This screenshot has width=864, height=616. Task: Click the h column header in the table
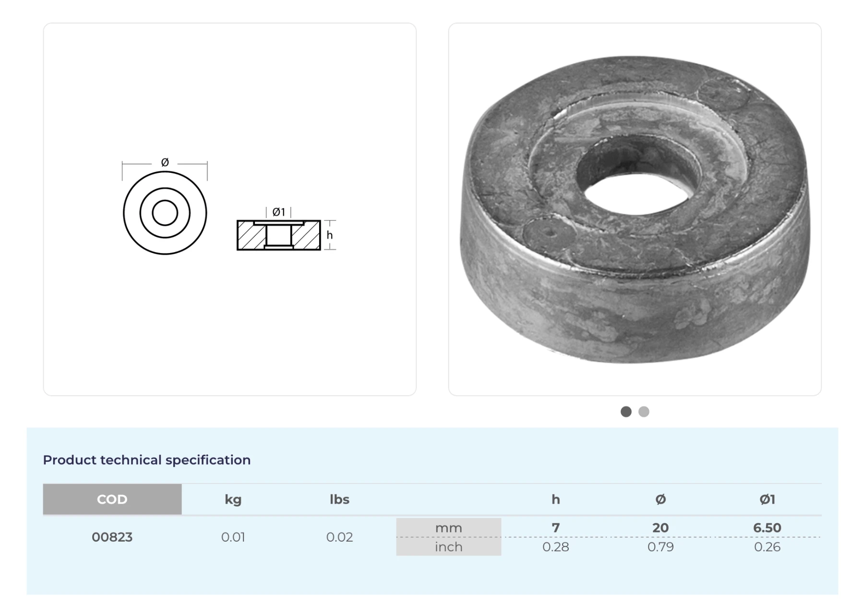(555, 499)
